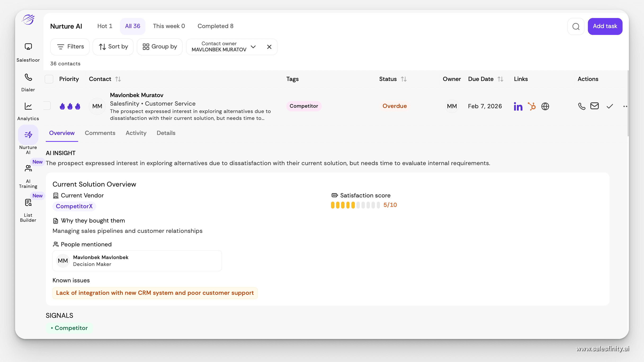Clear the Contact owner filter
Viewport: 644px width, 362px height.
tap(269, 47)
